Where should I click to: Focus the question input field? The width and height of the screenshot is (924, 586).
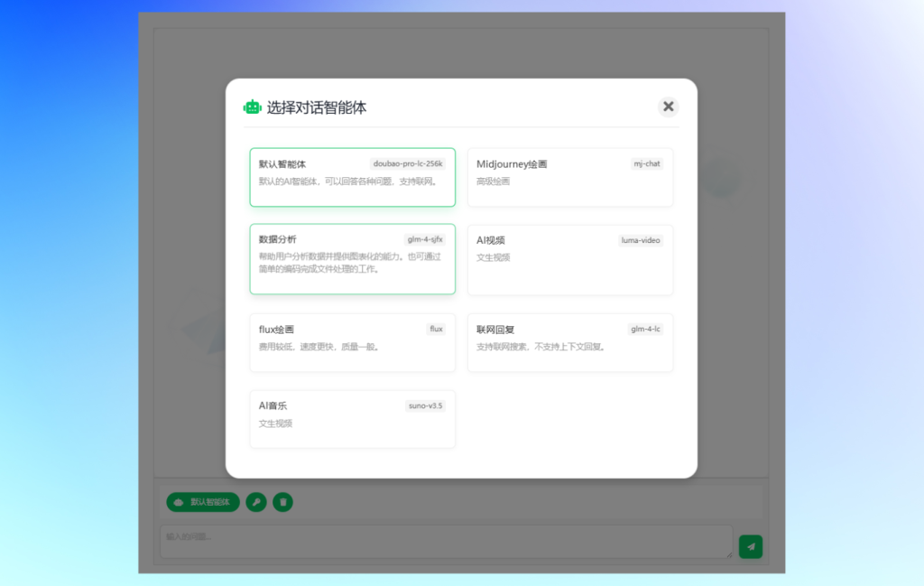[446, 541]
